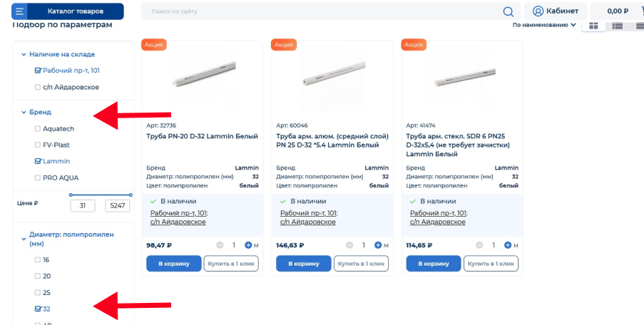
Task: Click Купить в 1 клик for арт. 60046
Action: click(x=361, y=264)
